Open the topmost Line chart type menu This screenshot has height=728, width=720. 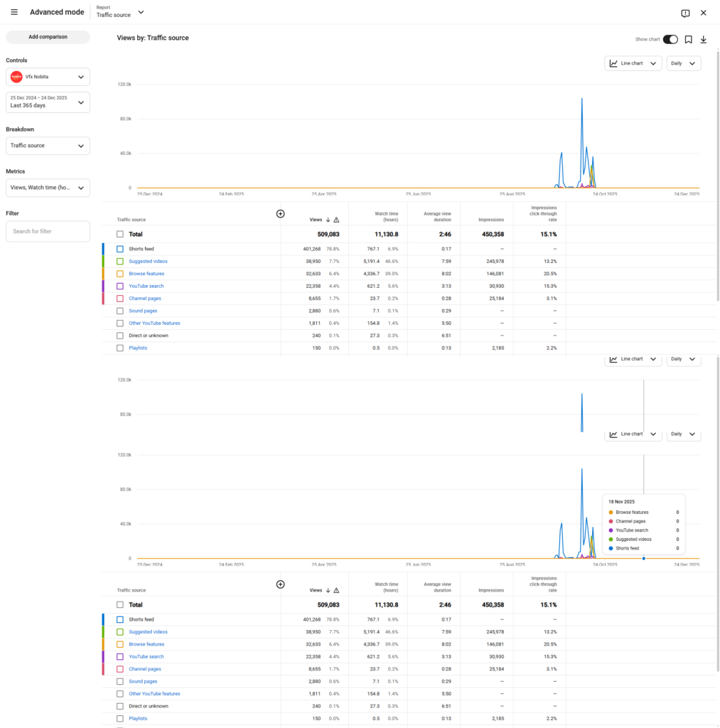point(633,63)
